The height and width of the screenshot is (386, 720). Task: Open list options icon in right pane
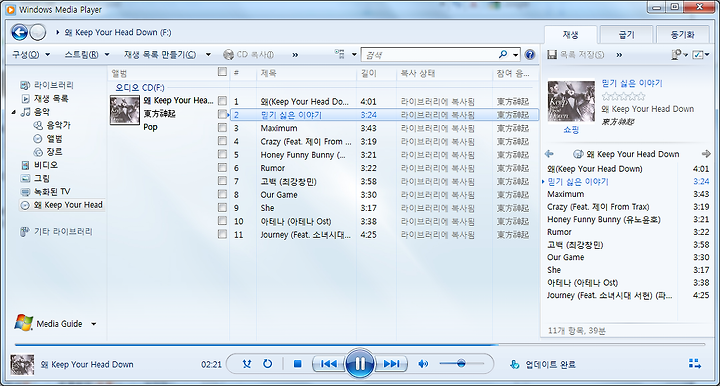point(676,55)
